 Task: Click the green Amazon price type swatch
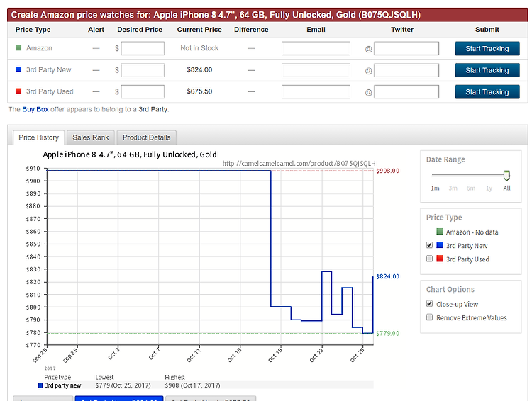click(x=18, y=47)
